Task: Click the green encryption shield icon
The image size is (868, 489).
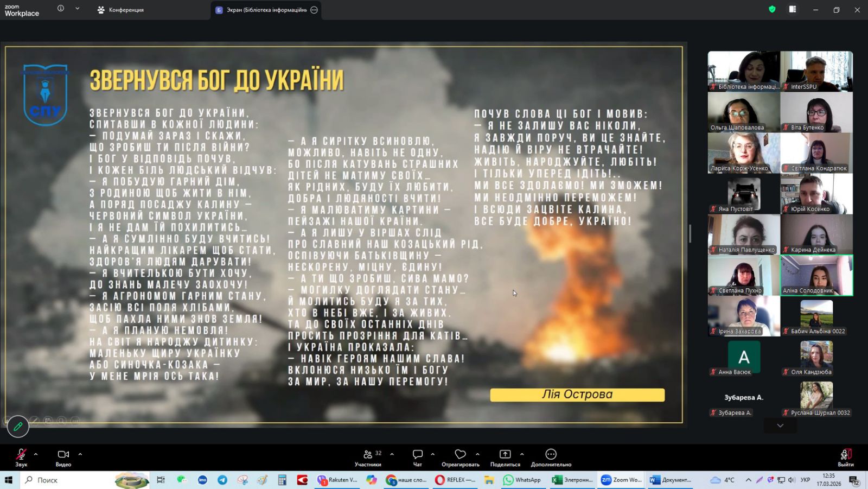Action: [x=772, y=9]
